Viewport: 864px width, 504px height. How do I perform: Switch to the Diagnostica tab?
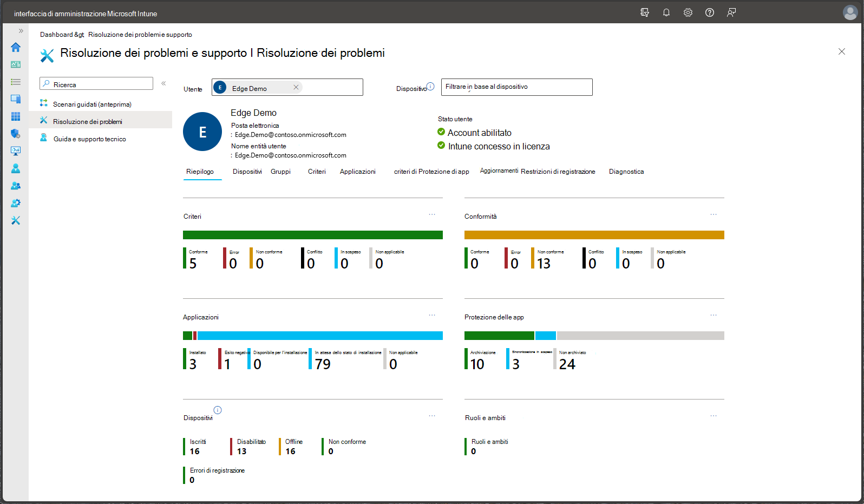click(626, 172)
